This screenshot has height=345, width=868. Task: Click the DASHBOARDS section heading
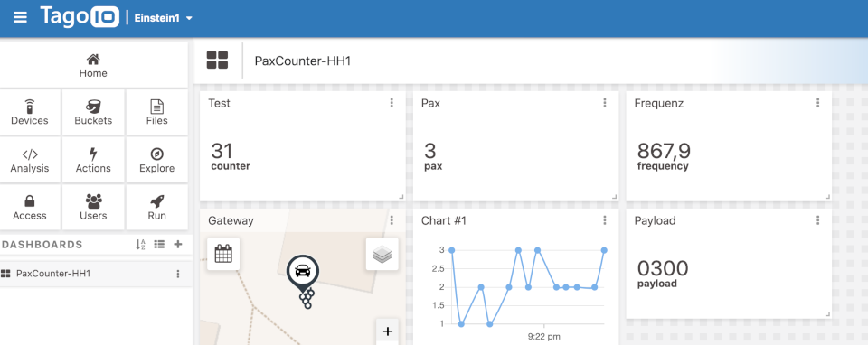pos(42,245)
